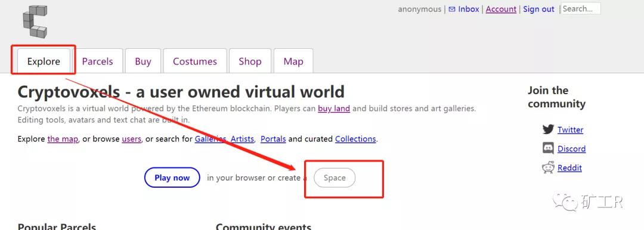Image resolution: width=644 pixels, height=230 pixels.
Task: Click the Space button
Action: (x=335, y=178)
